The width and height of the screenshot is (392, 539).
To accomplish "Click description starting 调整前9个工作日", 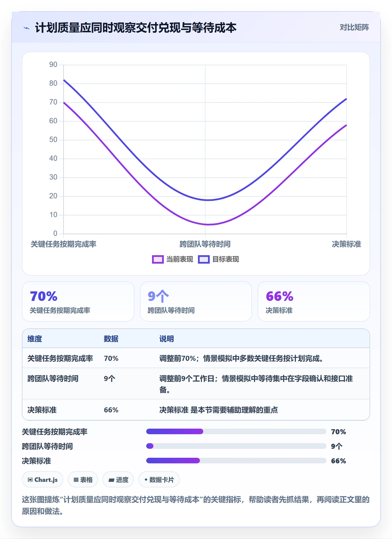I will click(x=256, y=384).
